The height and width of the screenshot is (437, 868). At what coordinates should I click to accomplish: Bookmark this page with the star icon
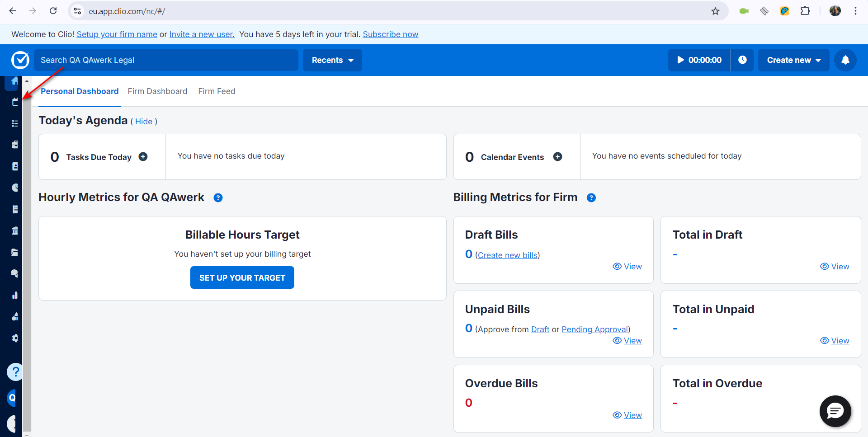click(x=715, y=11)
